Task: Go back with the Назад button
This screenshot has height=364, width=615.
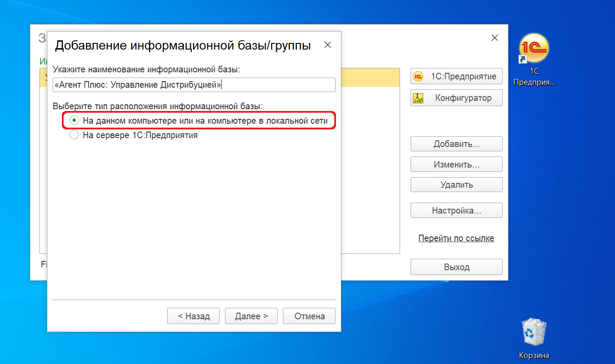Action: click(x=193, y=316)
